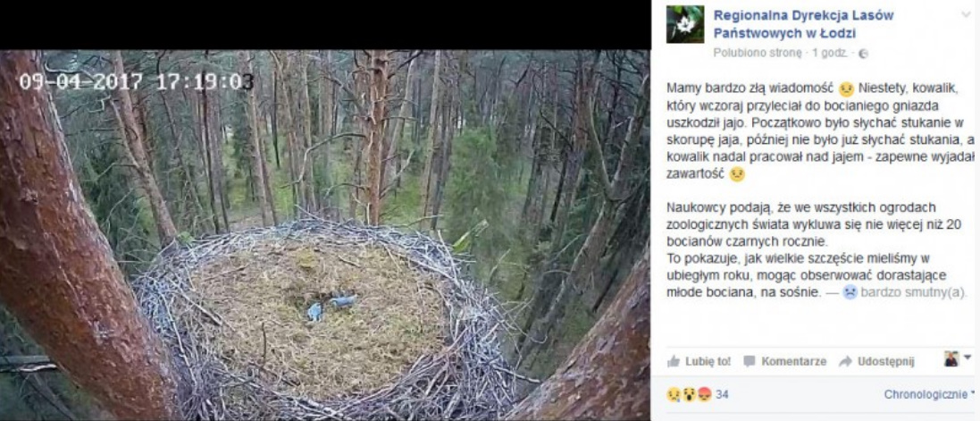Click the globe privacy icon by timestamp
This screenshot has width=980, height=421.
coord(864,54)
